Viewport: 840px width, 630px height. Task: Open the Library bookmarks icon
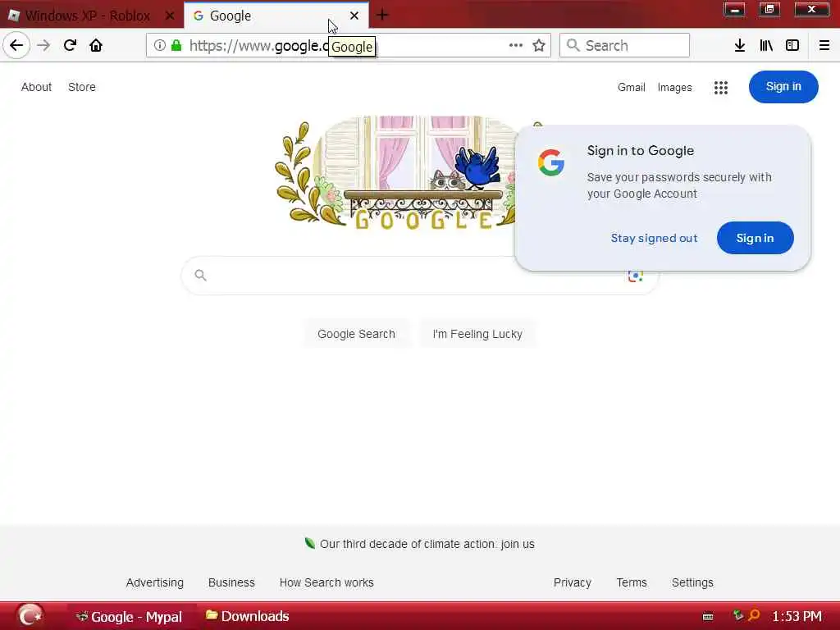[766, 46]
